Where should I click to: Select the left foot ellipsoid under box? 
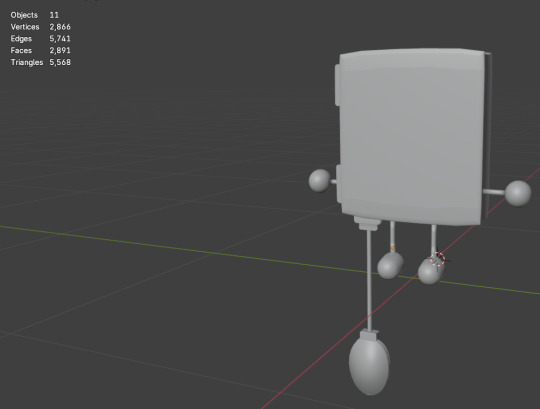[390, 265]
